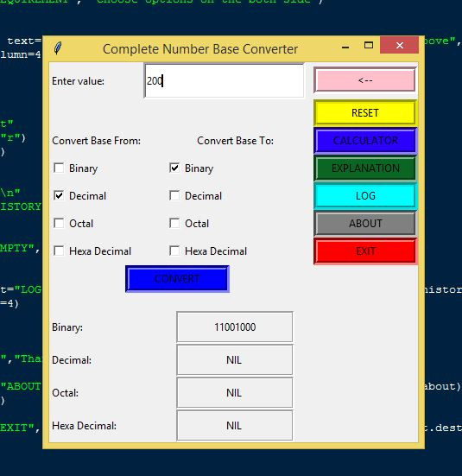Uncheck Binary under Convert Base To
Viewport: 462px width, 476px height.
point(174,168)
